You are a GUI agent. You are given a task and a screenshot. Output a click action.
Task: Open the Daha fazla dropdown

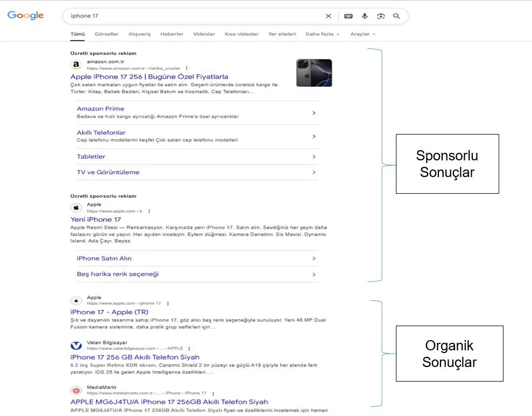tap(322, 34)
